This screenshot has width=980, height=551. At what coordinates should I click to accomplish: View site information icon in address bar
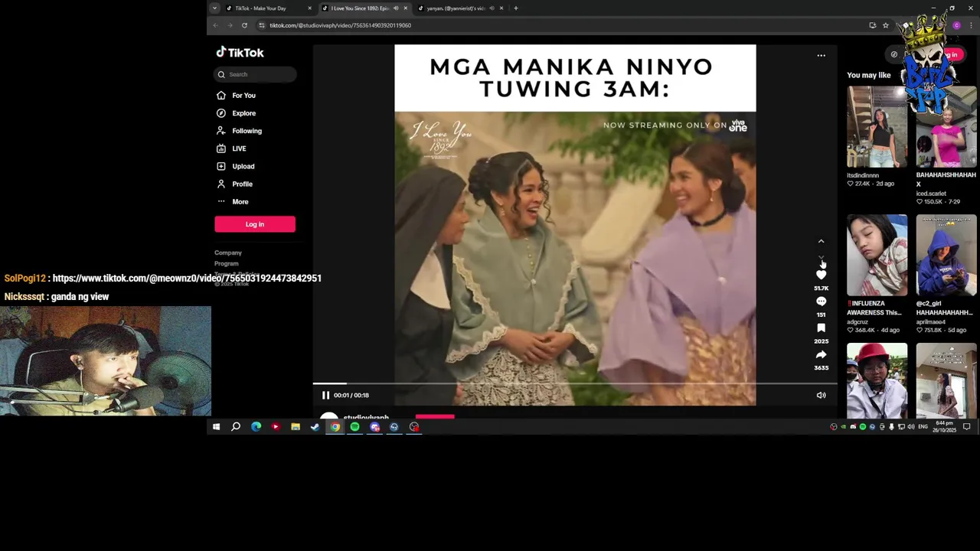coord(262,25)
